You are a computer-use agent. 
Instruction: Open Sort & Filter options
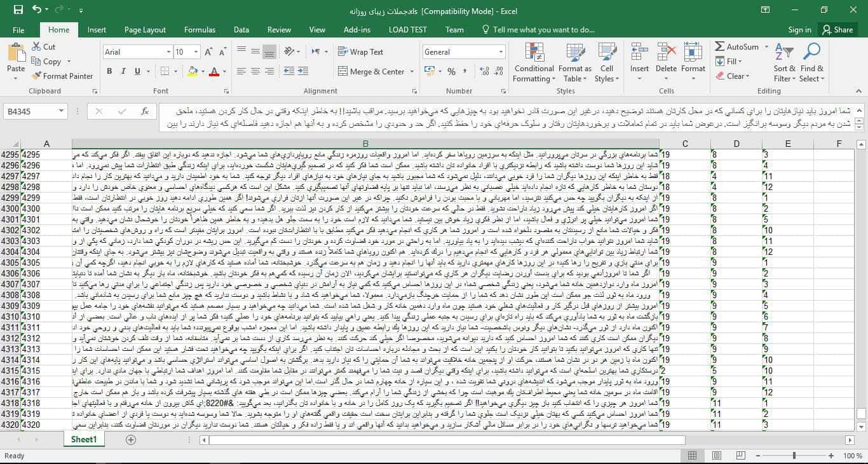(785, 62)
